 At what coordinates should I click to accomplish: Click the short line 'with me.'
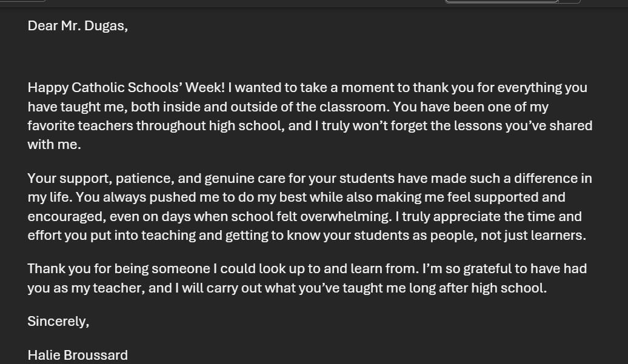pos(54,145)
